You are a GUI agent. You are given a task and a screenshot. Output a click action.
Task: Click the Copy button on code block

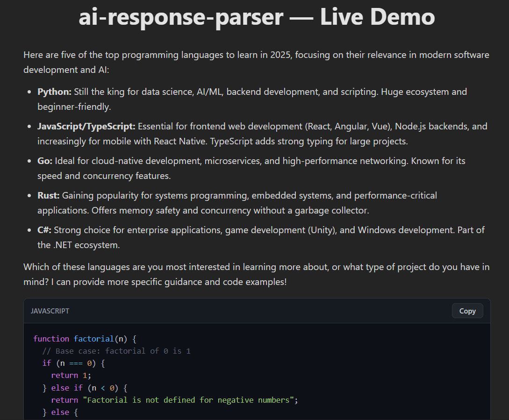tap(467, 311)
